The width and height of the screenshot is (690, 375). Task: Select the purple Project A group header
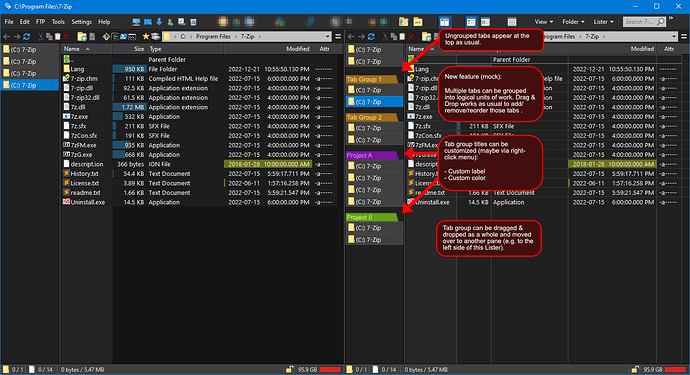point(372,155)
